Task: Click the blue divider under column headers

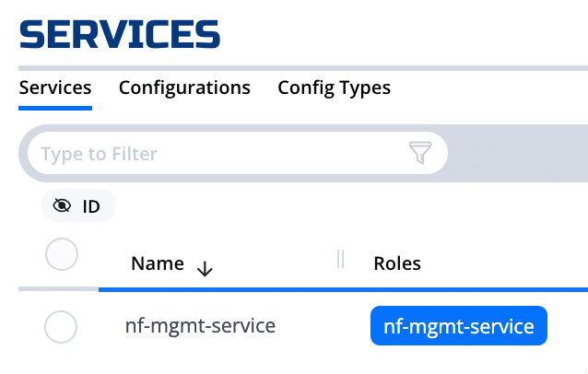Action: tap(341, 289)
